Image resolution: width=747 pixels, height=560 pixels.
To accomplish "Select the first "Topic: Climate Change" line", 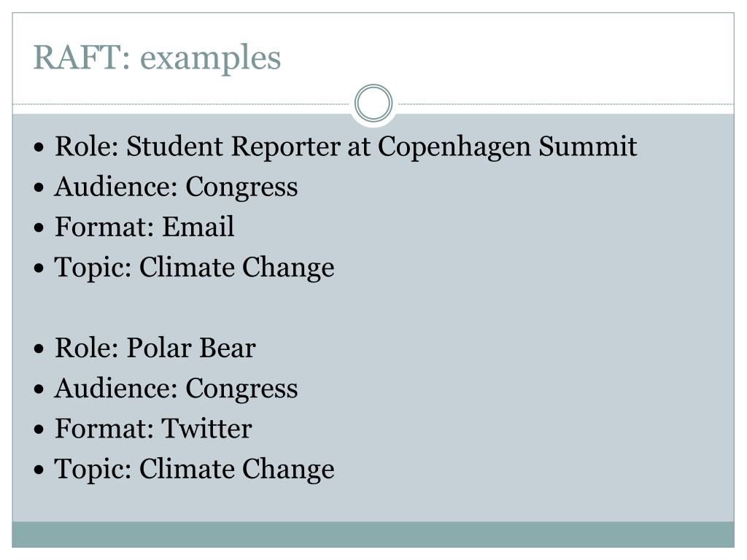I will point(194,268).
